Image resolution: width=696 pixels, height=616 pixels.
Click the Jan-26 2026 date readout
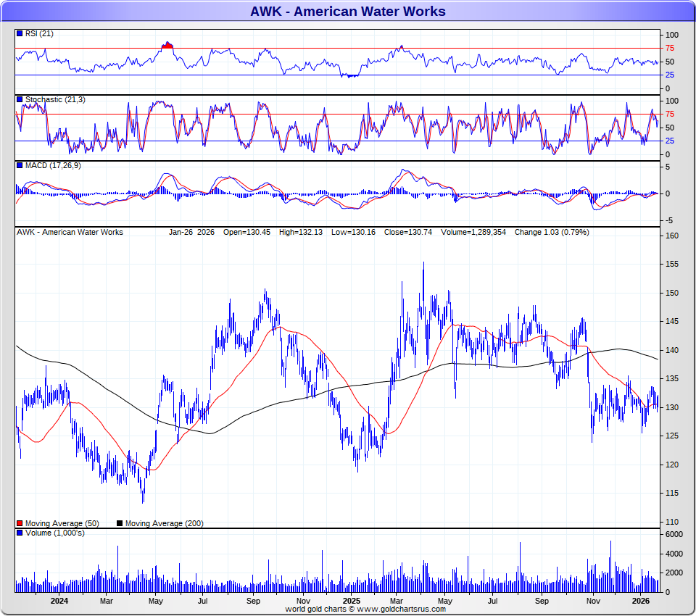coord(191,232)
